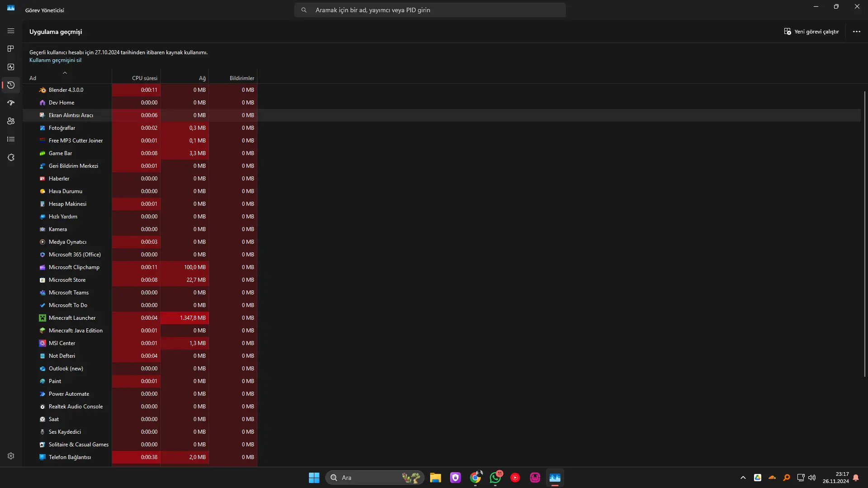Open File Explorer from taskbar

tap(436, 478)
